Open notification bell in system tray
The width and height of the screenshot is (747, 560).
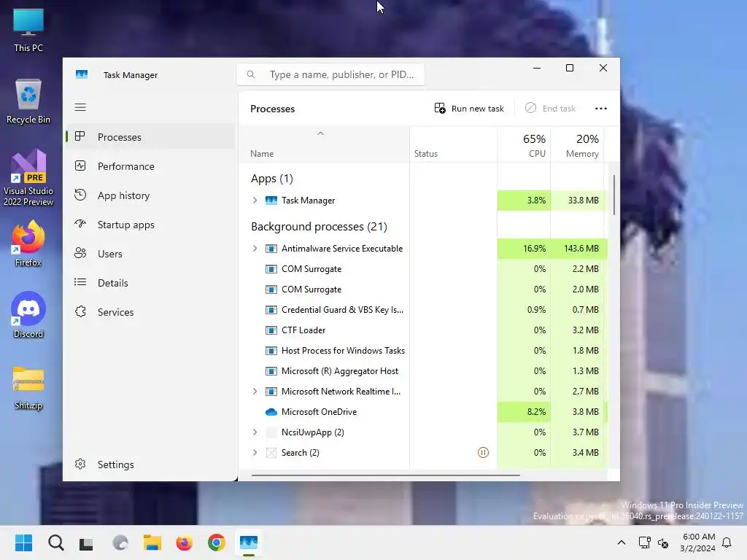(727, 542)
